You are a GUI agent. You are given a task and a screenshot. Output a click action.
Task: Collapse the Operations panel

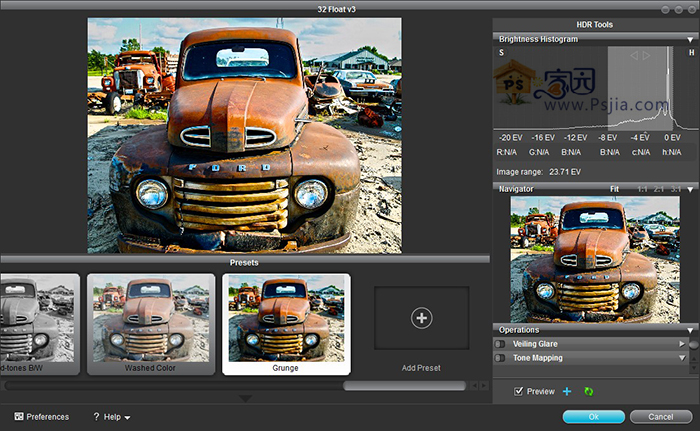690,331
